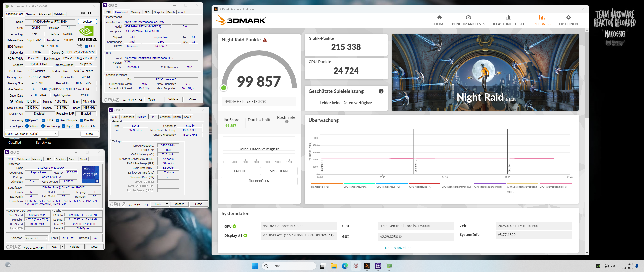Open the Optionen gear icon
The height and width of the screenshot is (272, 644).
tap(568, 17)
